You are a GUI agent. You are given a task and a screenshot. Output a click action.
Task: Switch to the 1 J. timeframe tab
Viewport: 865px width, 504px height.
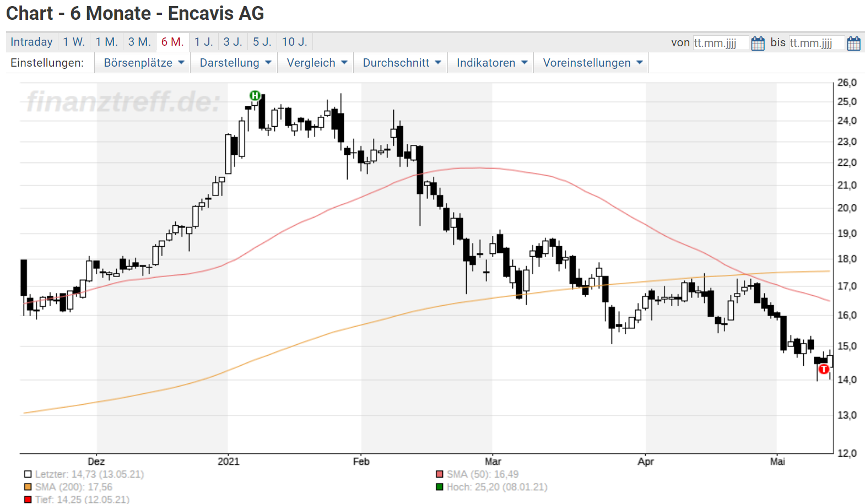point(203,42)
